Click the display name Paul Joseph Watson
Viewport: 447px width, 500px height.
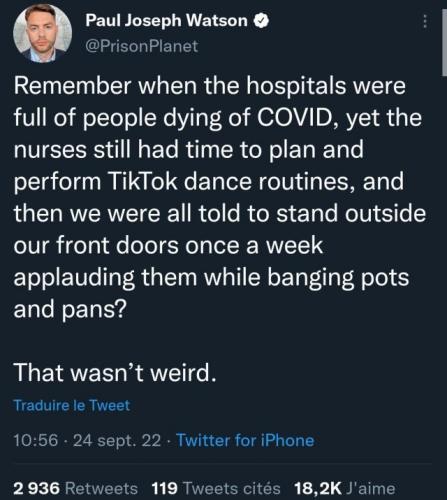[x=166, y=21]
